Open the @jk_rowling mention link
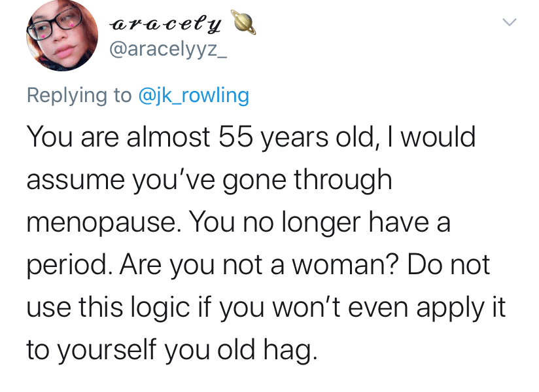 [x=194, y=96]
